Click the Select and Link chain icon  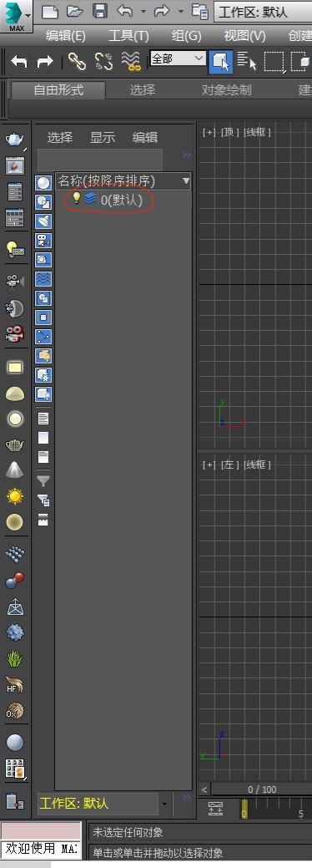pos(77,61)
